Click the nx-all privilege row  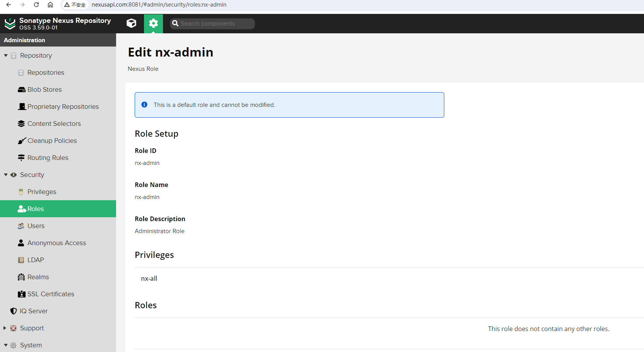point(389,278)
